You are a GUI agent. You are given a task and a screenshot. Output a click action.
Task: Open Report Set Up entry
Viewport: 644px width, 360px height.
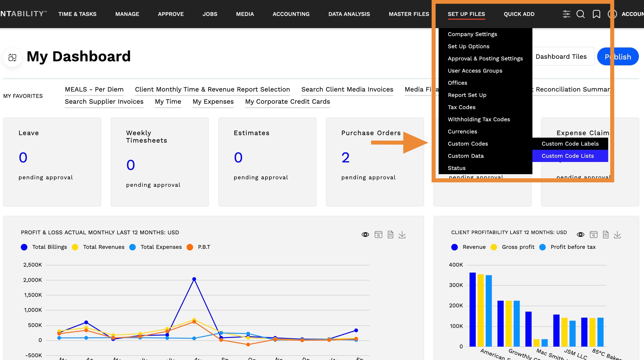coord(485,95)
